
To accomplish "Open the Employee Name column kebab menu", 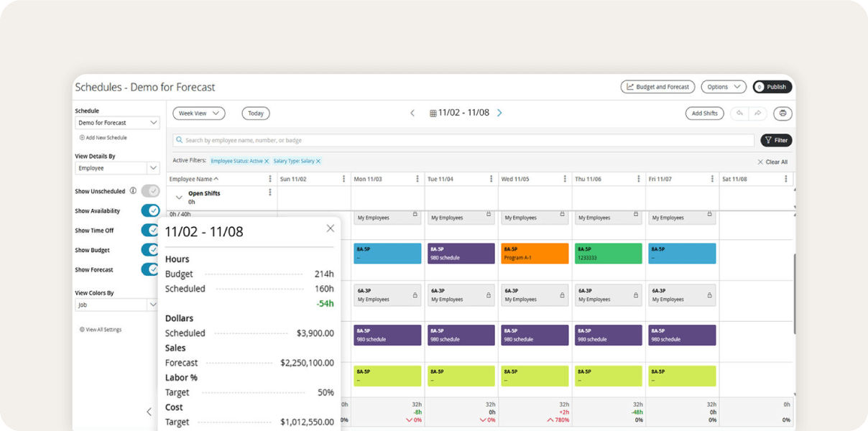I will tap(270, 178).
